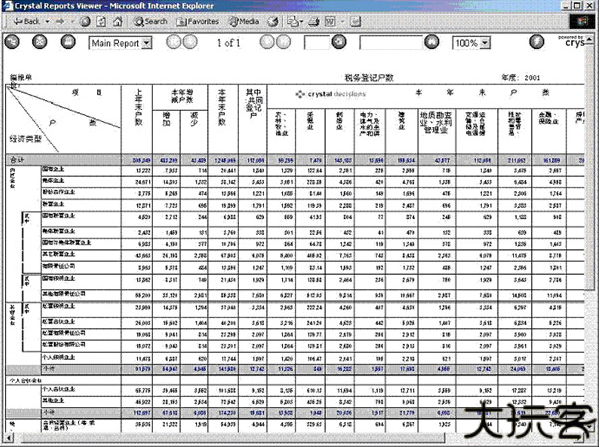The height and width of the screenshot is (447, 600).
Task: Toggle the report group tree icon
Action: coord(12,41)
